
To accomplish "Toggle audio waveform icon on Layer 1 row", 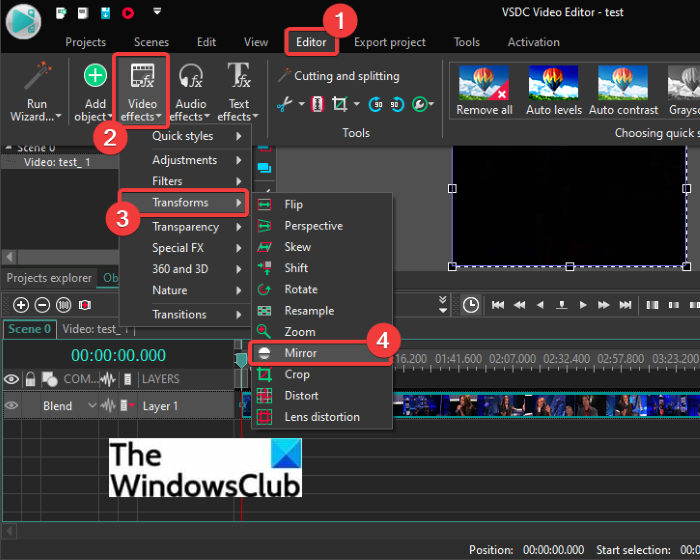I will tap(108, 405).
